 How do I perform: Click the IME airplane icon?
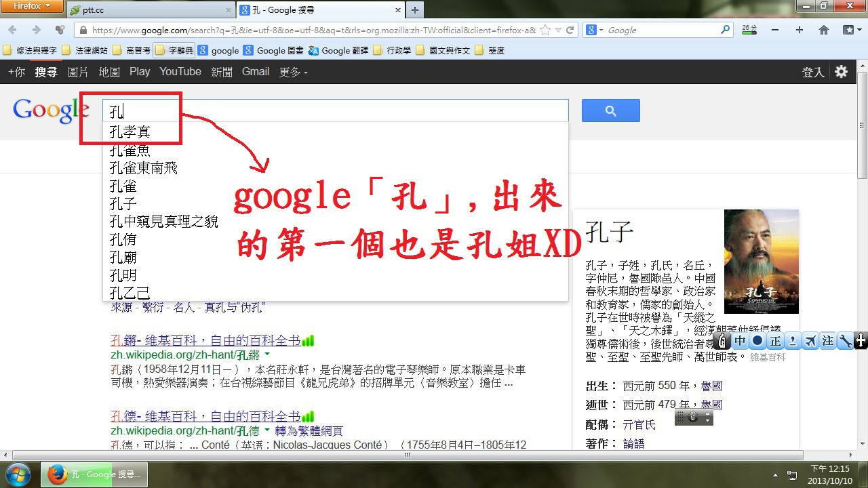tap(810, 341)
